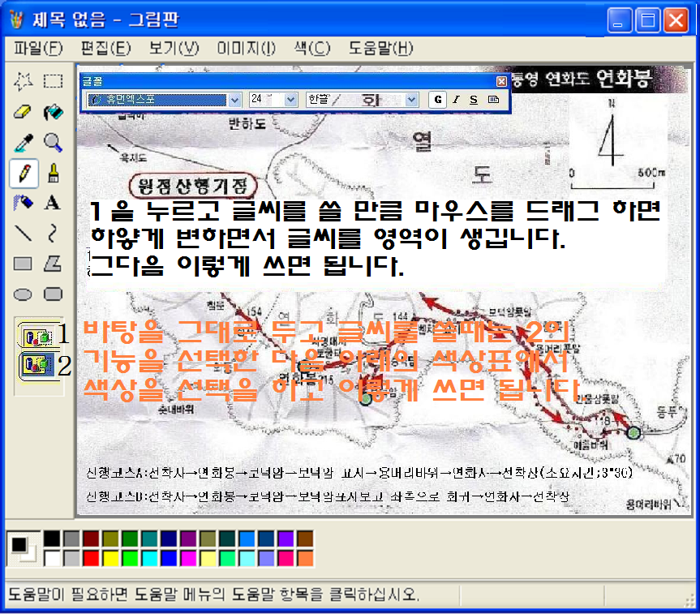
Task: Pick the white color swatch
Action: coord(52,558)
